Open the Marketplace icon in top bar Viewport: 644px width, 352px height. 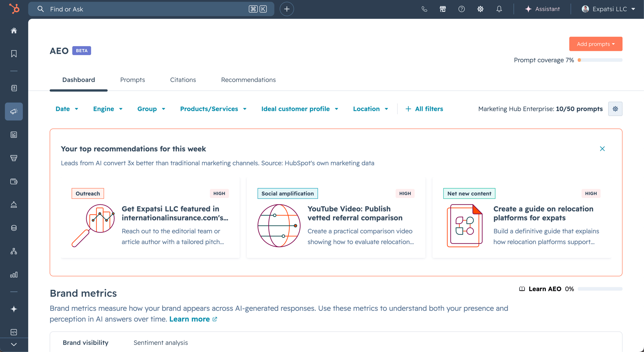pos(443,9)
